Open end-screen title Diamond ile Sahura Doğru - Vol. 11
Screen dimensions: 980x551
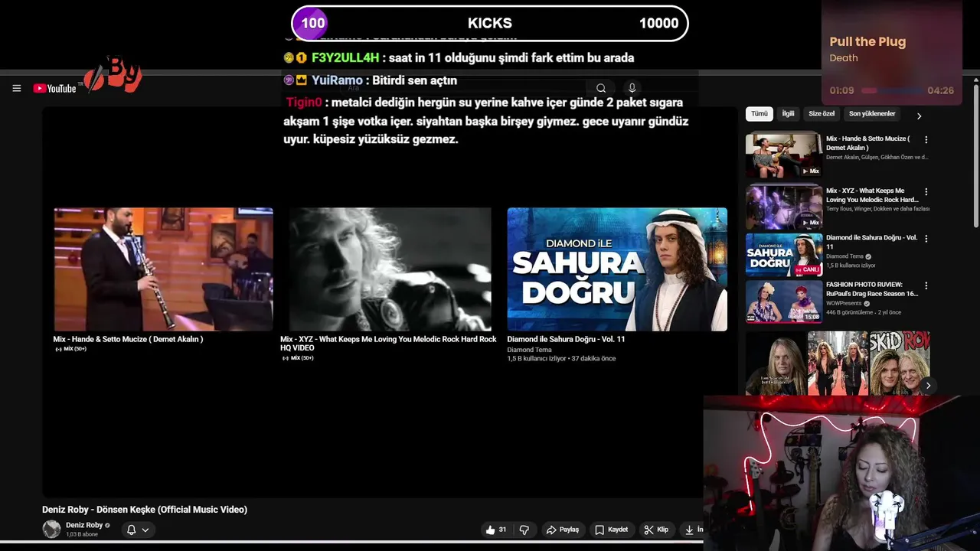(x=566, y=339)
